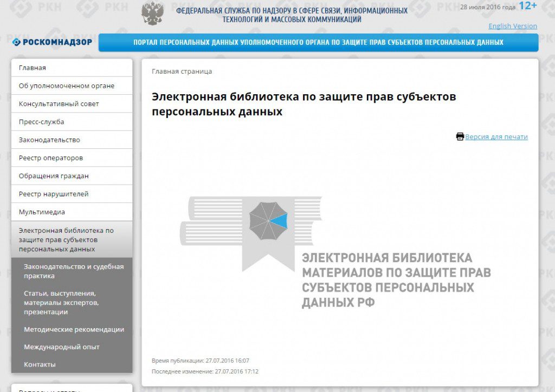
Task: Open the Мультимедиа menu item
Action: coord(42,212)
